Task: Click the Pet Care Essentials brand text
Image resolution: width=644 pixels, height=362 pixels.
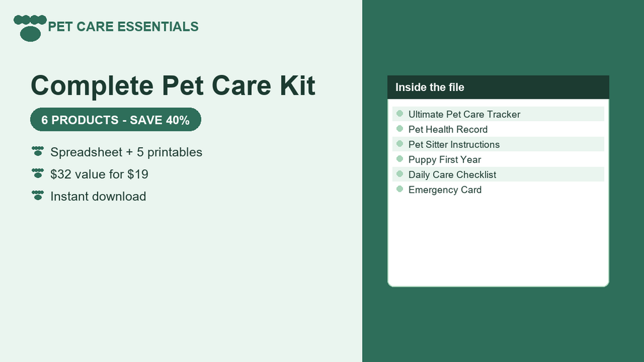Action: point(123,27)
